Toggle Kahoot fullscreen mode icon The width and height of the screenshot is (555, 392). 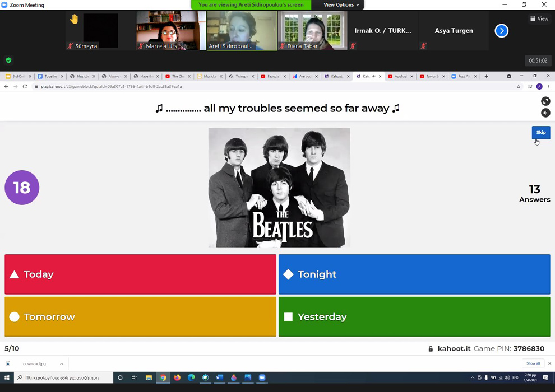click(545, 101)
